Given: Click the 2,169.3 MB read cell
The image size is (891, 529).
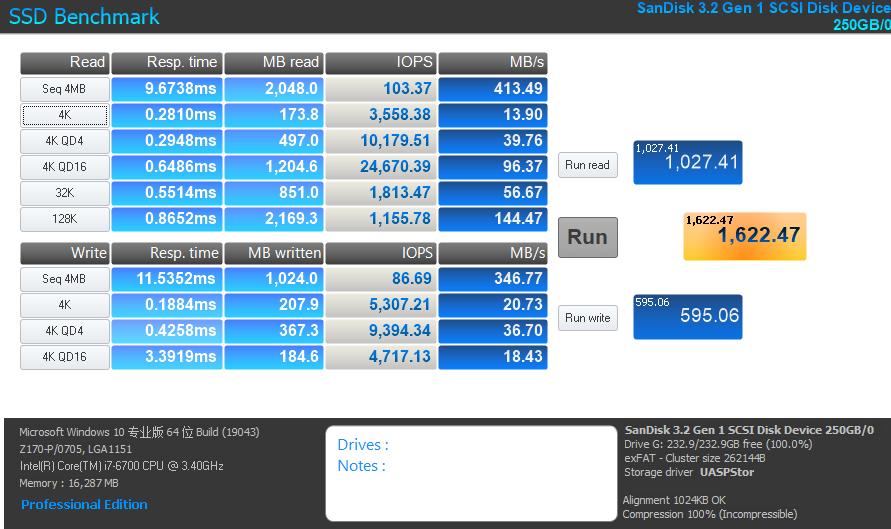Looking at the screenshot, I should [x=274, y=219].
